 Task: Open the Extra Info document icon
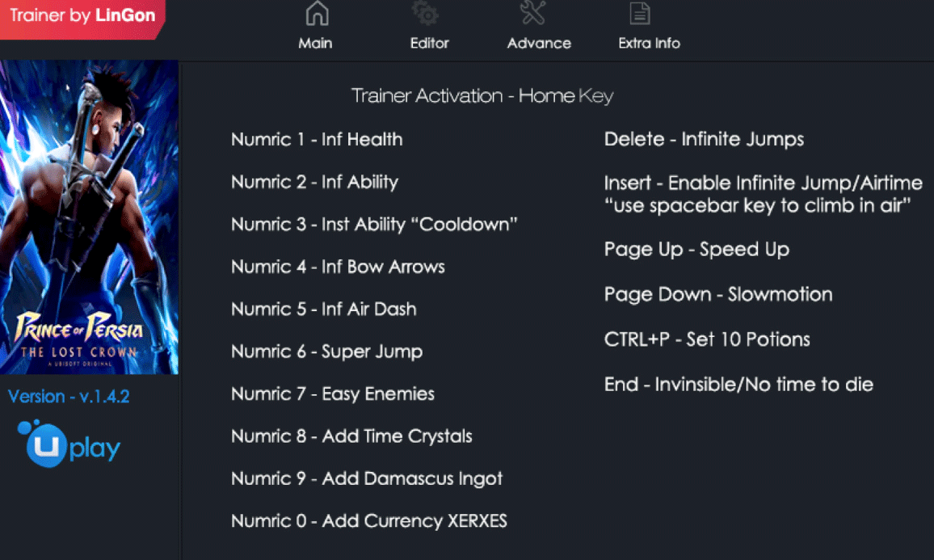point(640,14)
